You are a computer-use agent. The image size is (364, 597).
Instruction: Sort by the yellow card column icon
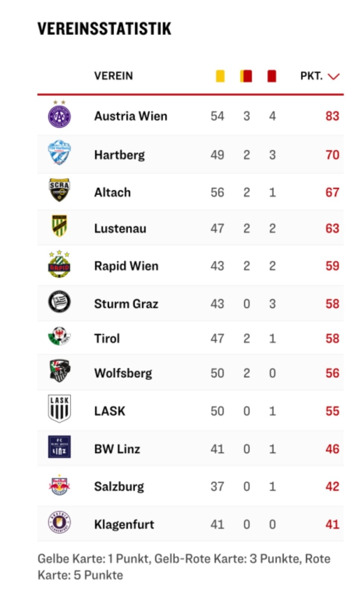pyautogui.click(x=220, y=76)
